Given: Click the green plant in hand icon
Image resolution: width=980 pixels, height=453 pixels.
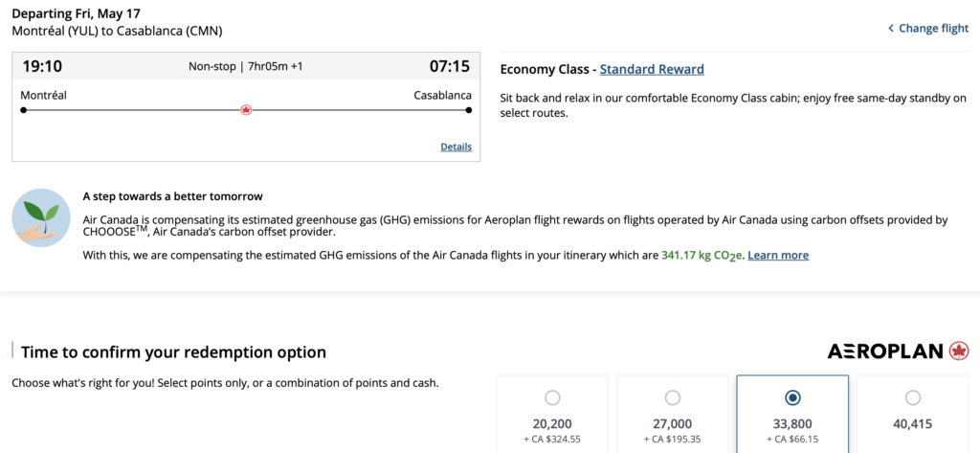Looking at the screenshot, I should pos(41,217).
